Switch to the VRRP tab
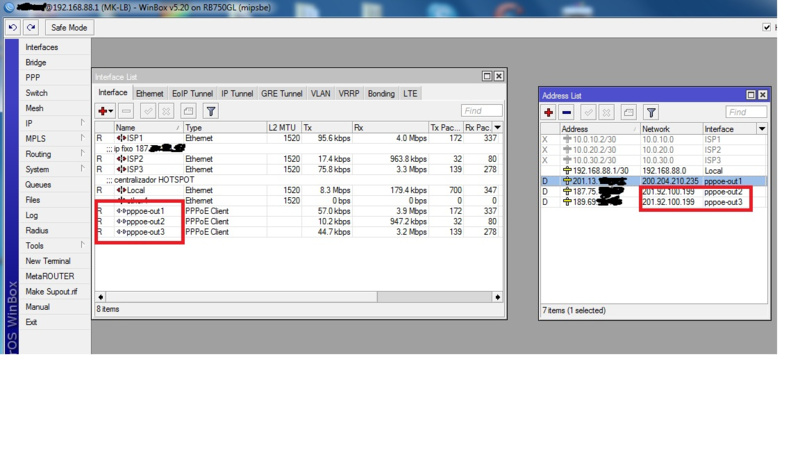 pyautogui.click(x=349, y=93)
